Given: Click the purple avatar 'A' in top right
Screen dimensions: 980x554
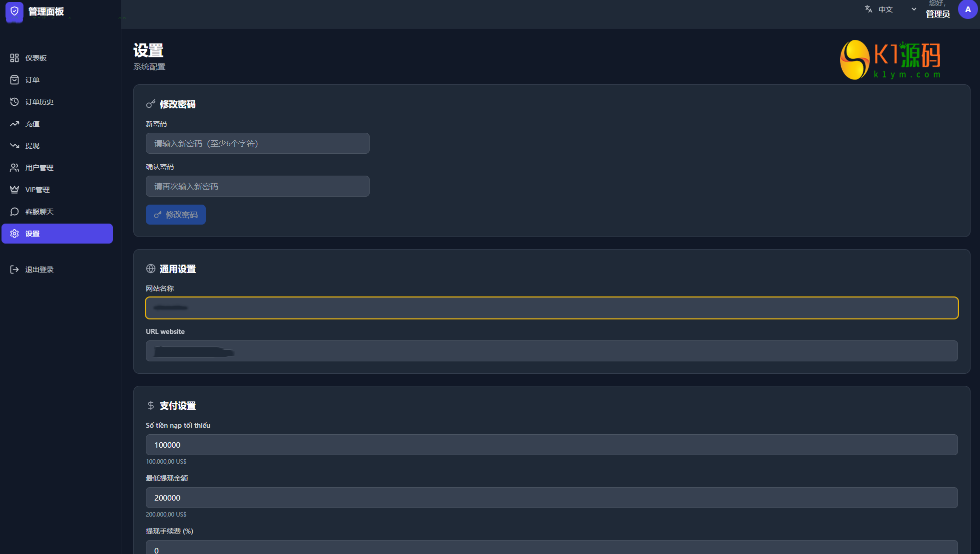Looking at the screenshot, I should coord(968,9).
